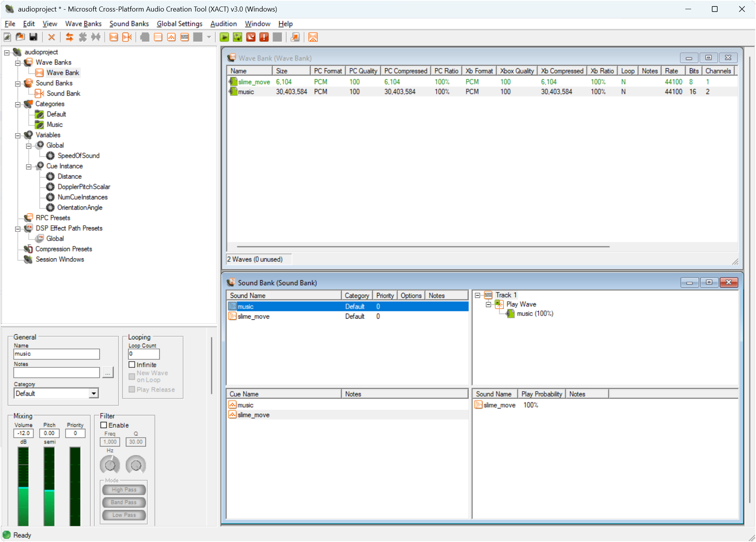Click the New Project toolbar icon
756x542 pixels.
(x=7, y=37)
